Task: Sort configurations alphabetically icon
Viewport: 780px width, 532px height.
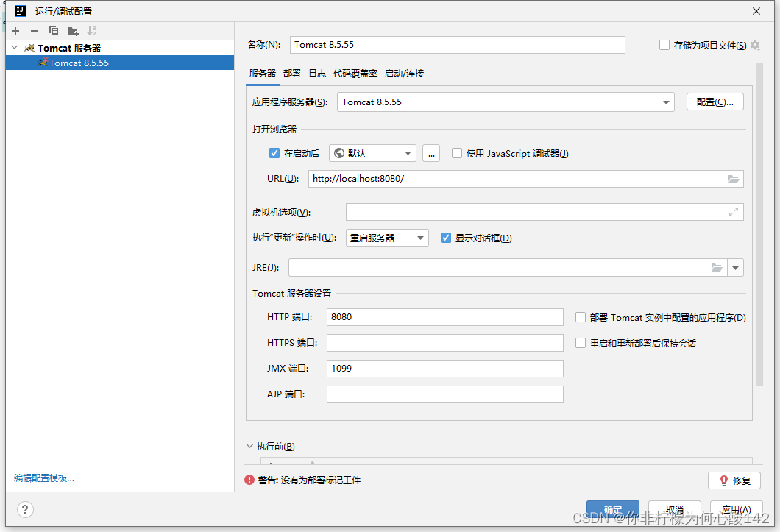Action: point(92,31)
